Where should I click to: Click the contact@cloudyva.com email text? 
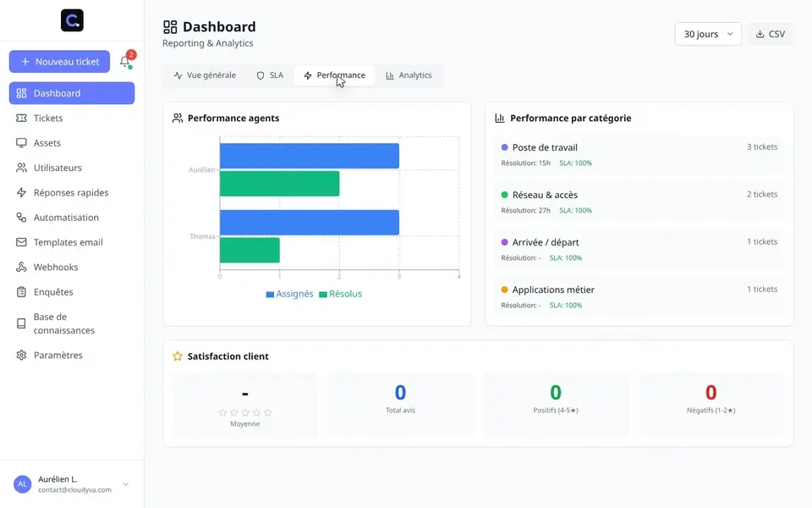pos(74,490)
